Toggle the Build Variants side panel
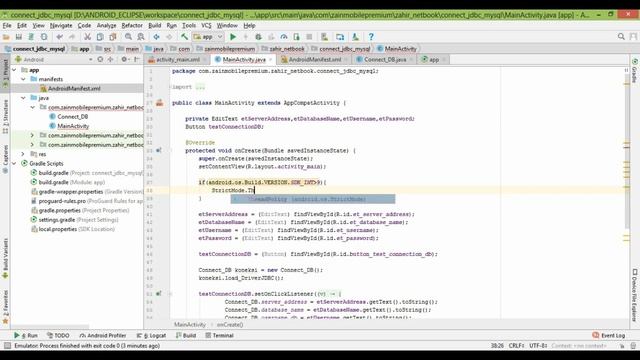640x360 pixels. (x=5, y=258)
